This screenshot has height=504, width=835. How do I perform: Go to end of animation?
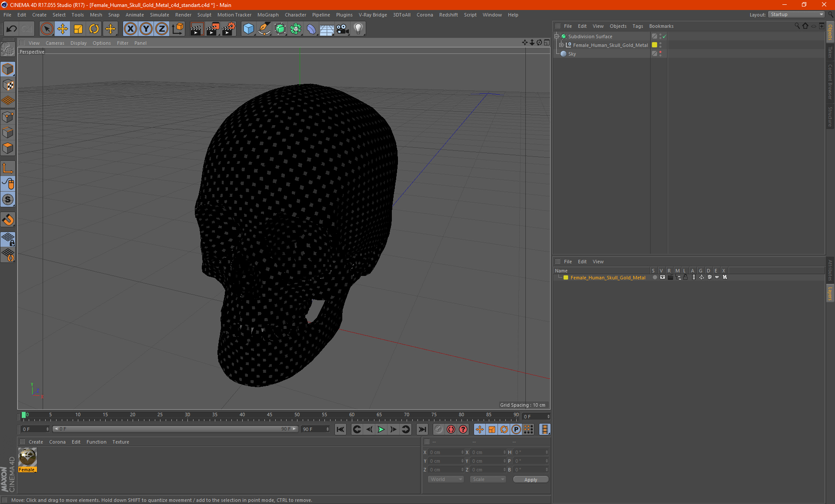click(422, 429)
